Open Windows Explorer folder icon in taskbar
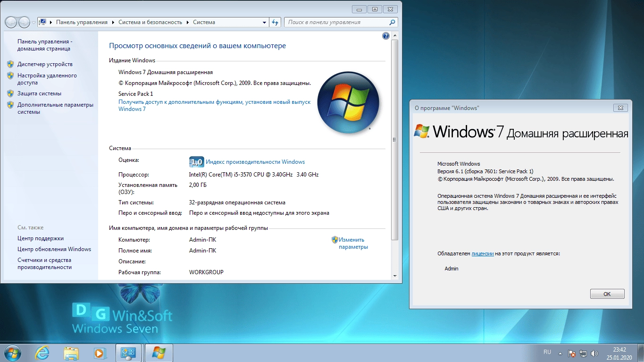Image resolution: width=644 pixels, height=362 pixels. [x=71, y=353]
